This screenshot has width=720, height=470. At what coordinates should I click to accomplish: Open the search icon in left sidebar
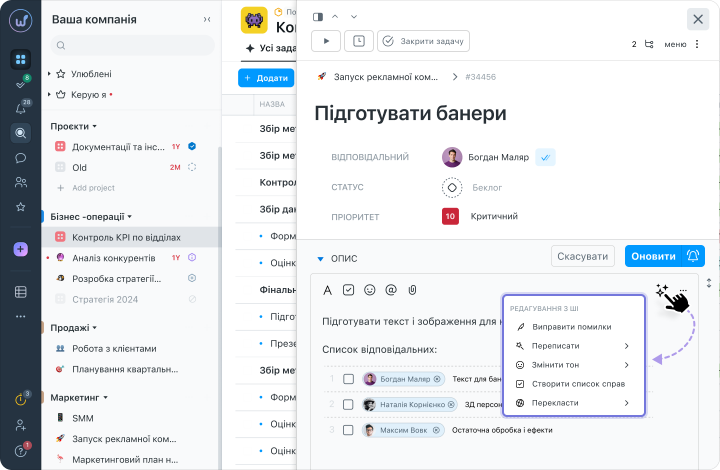pos(20,132)
